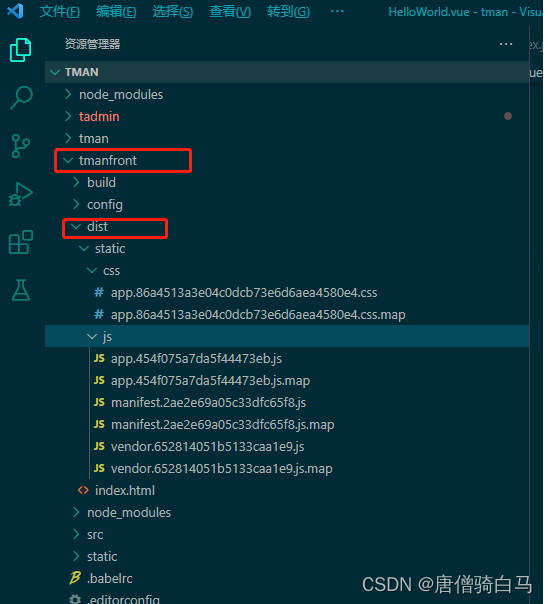The width and height of the screenshot is (548, 604).
Task: Open the Source Control view icon
Action: 20,146
